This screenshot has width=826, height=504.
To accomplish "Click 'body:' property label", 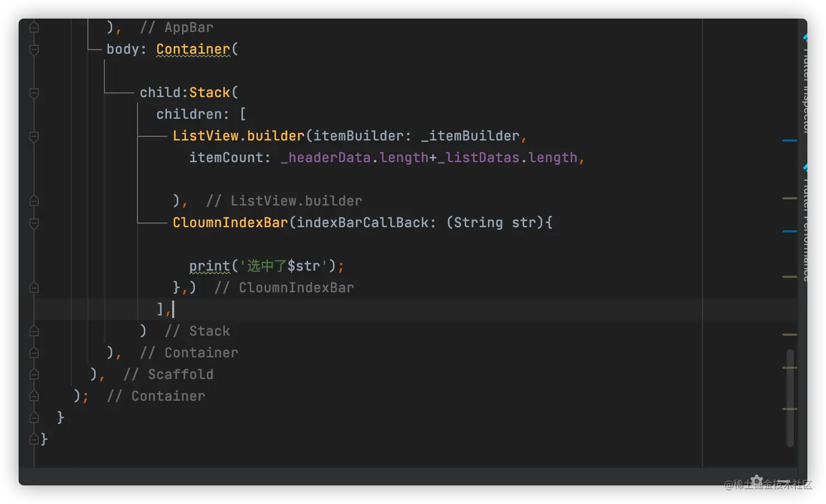I will tap(127, 49).
